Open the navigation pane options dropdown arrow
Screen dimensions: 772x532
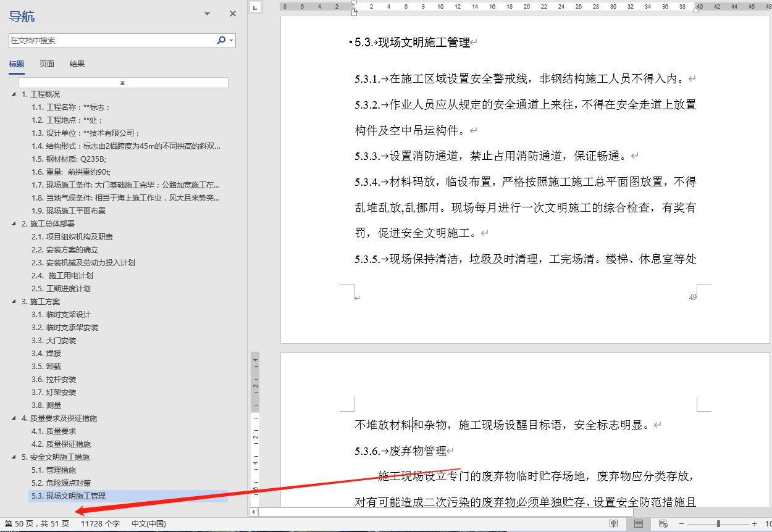(x=206, y=13)
